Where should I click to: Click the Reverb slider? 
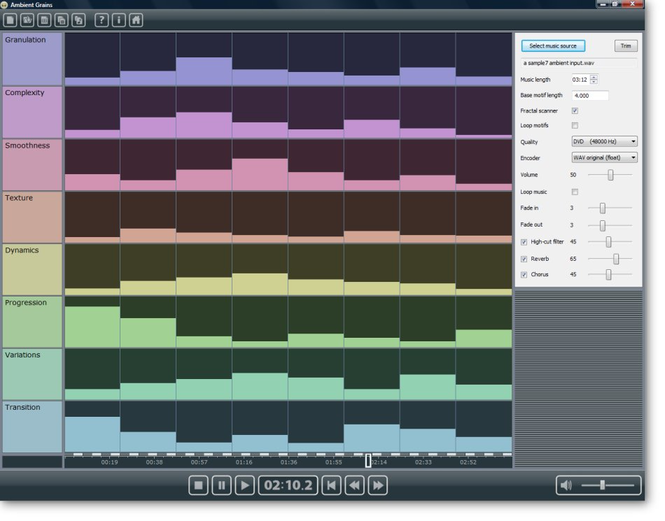point(610,258)
